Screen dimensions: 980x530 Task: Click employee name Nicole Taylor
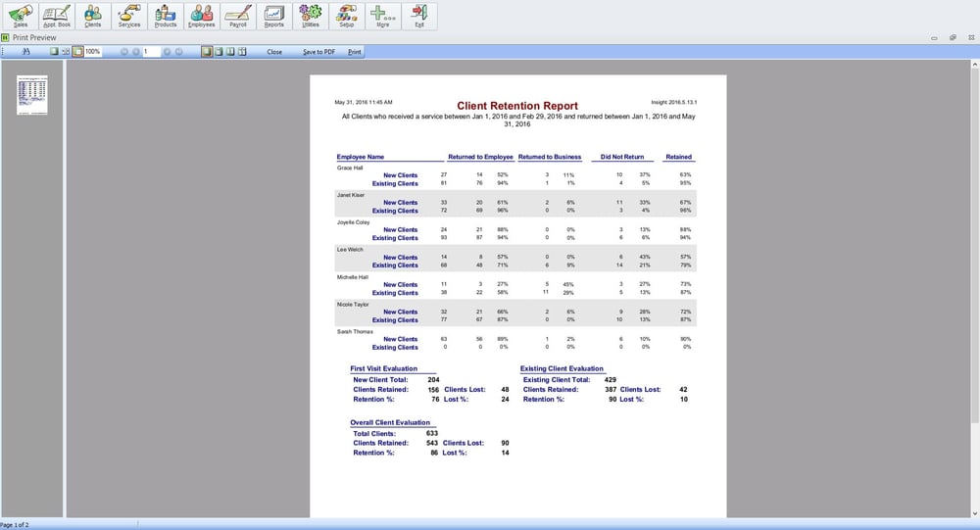pos(353,305)
